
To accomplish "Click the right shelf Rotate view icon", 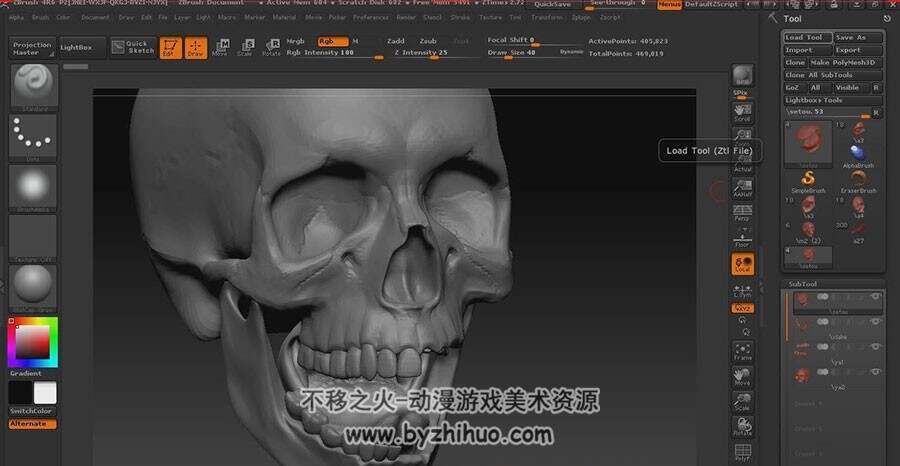I will (743, 428).
